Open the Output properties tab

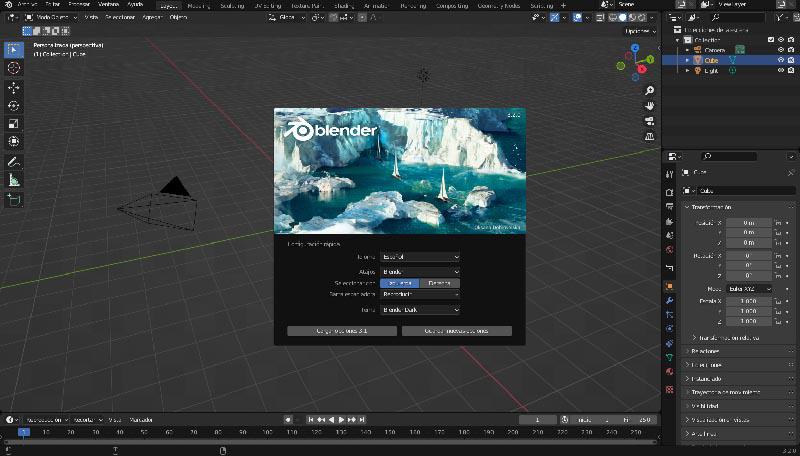pos(669,207)
